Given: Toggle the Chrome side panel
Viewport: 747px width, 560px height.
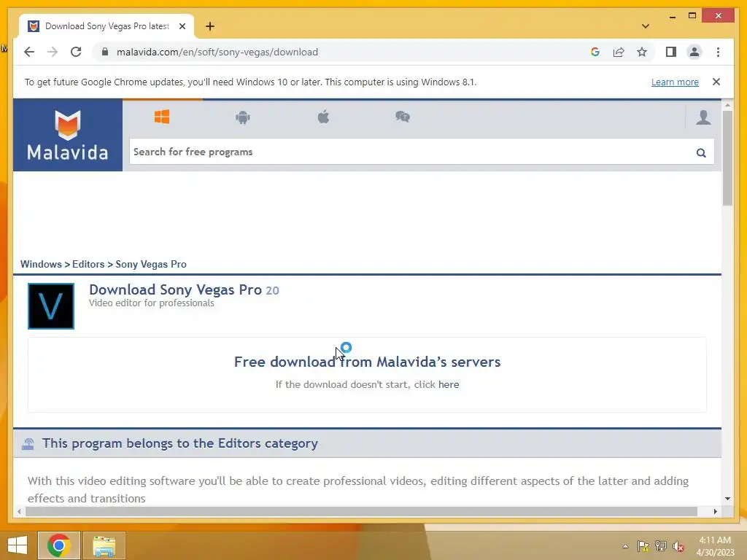Looking at the screenshot, I should click(671, 52).
